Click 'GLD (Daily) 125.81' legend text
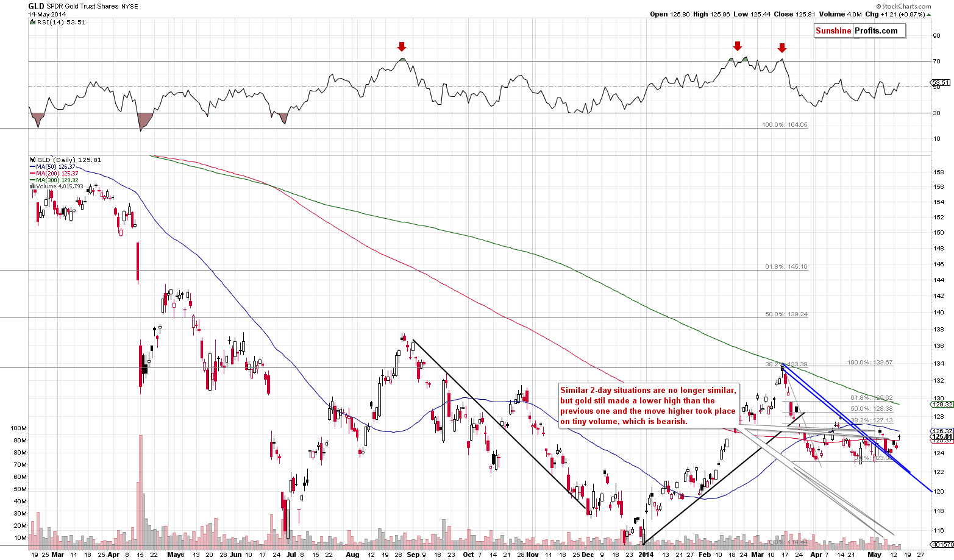Screen dimensions: 954x560 69,160
